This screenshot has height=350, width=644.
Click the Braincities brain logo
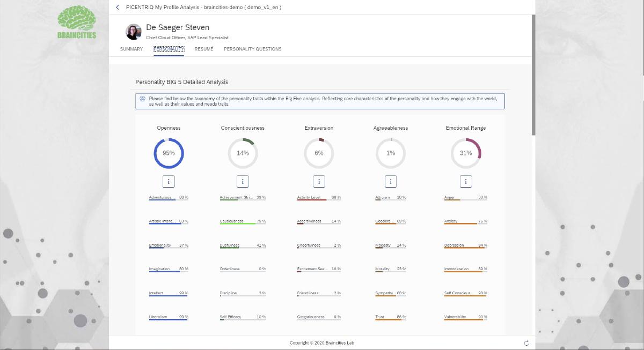click(77, 22)
